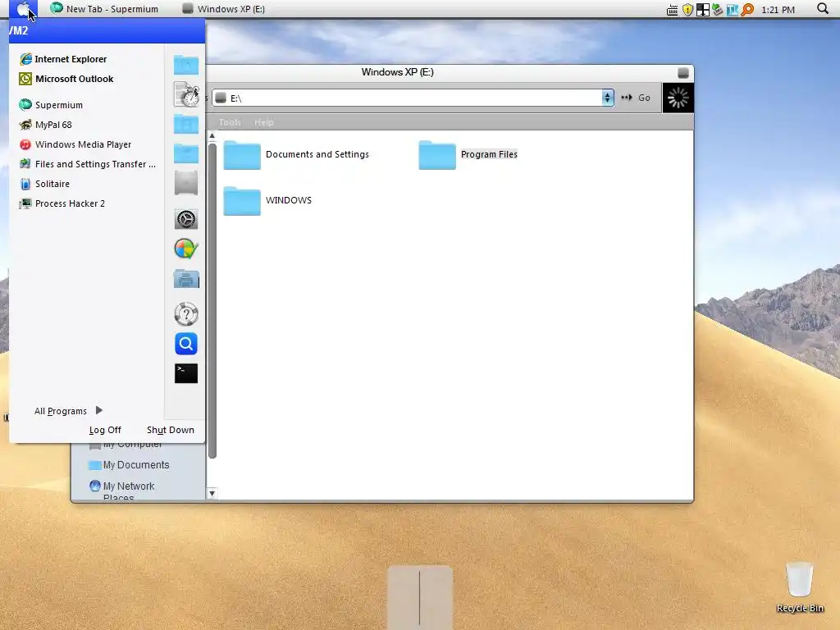Click the safely remove hardware tray icon
The height and width of the screenshot is (630, 840).
pyautogui.click(x=717, y=10)
